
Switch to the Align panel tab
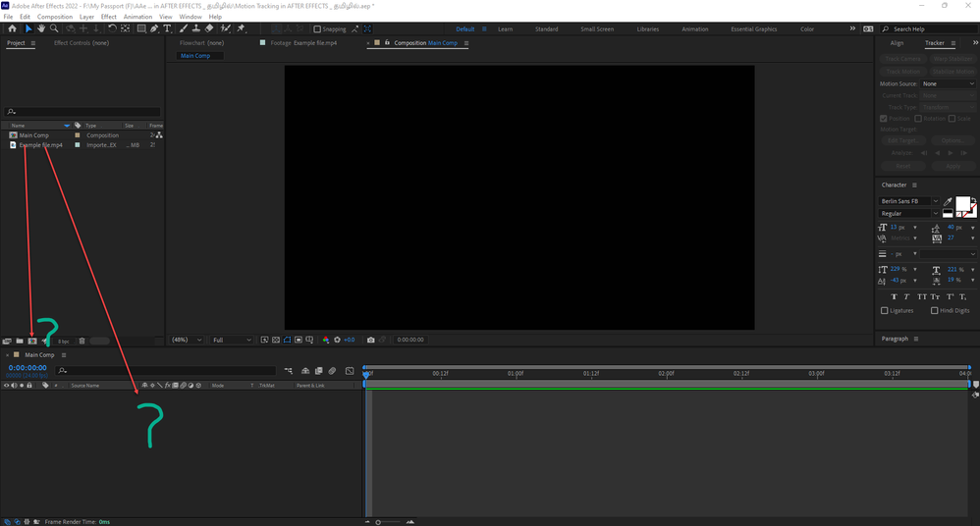tap(897, 43)
